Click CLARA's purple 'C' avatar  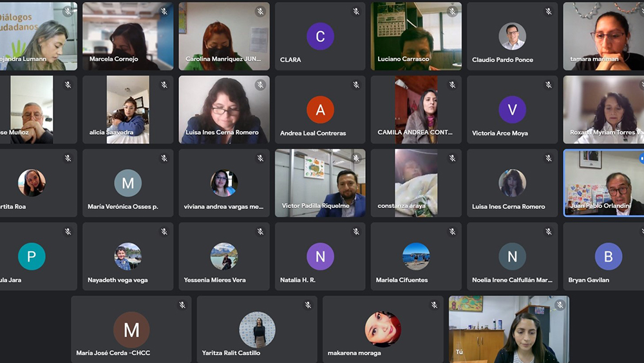320,36
